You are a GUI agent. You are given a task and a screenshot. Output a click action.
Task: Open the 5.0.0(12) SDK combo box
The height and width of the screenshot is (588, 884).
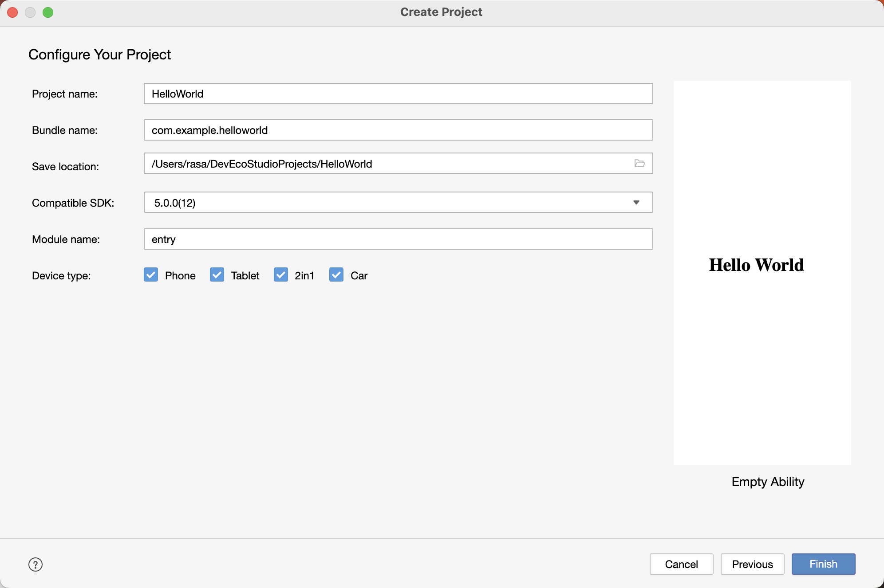pyautogui.click(x=391, y=203)
